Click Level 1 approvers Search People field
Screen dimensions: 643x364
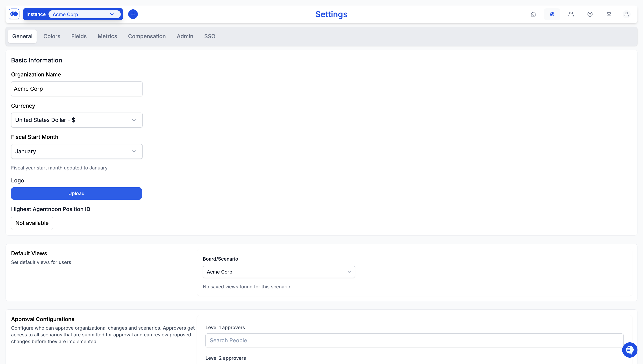[414, 340]
